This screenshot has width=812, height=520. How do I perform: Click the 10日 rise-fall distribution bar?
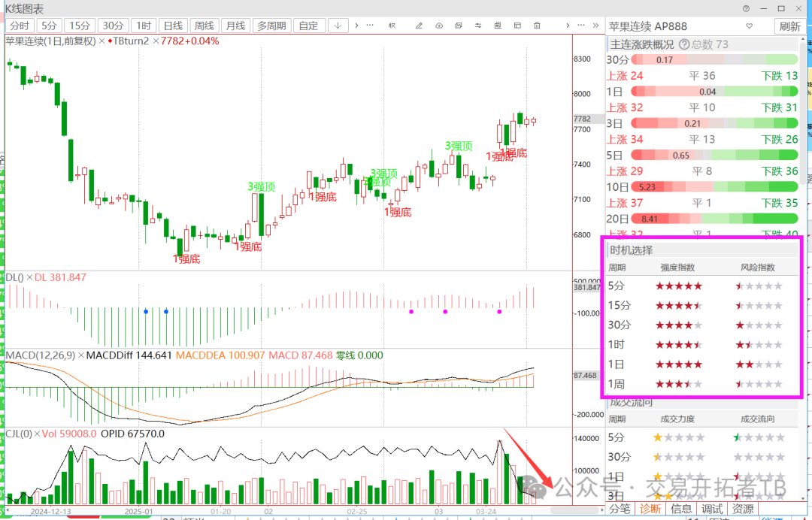(x=715, y=187)
